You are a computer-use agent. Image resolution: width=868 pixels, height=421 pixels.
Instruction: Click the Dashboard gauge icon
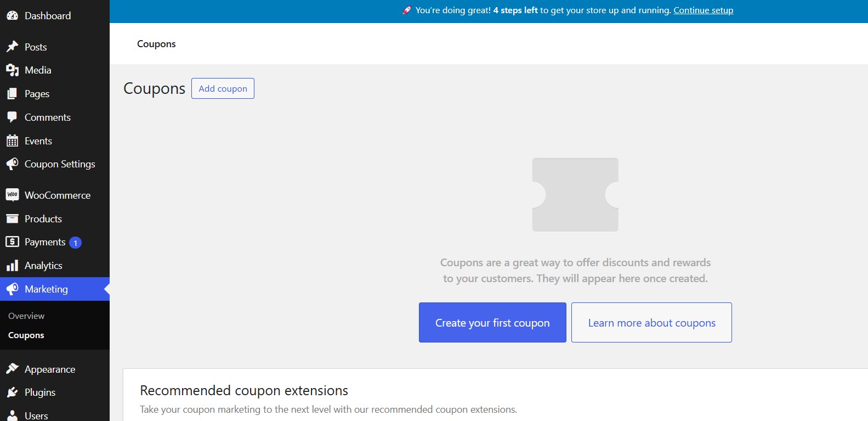click(12, 16)
